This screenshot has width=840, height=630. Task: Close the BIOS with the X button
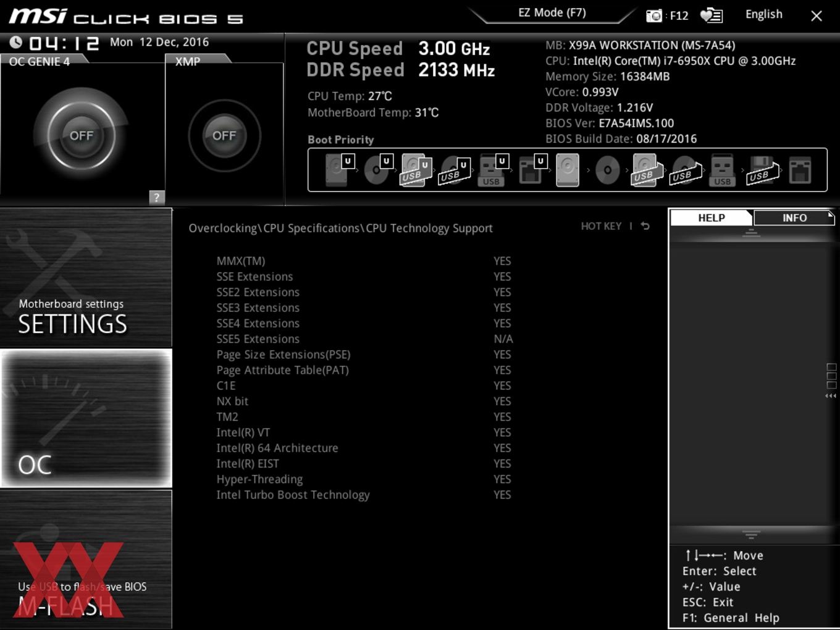(x=816, y=16)
